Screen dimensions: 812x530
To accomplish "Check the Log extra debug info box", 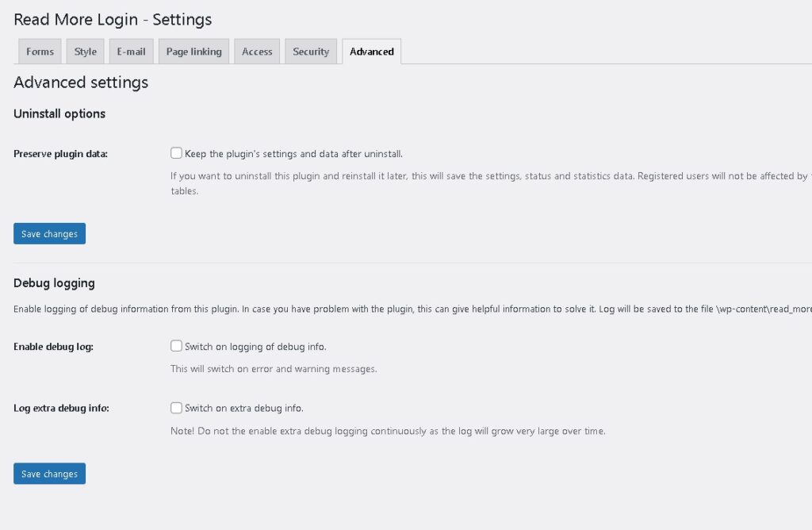I will [177, 408].
